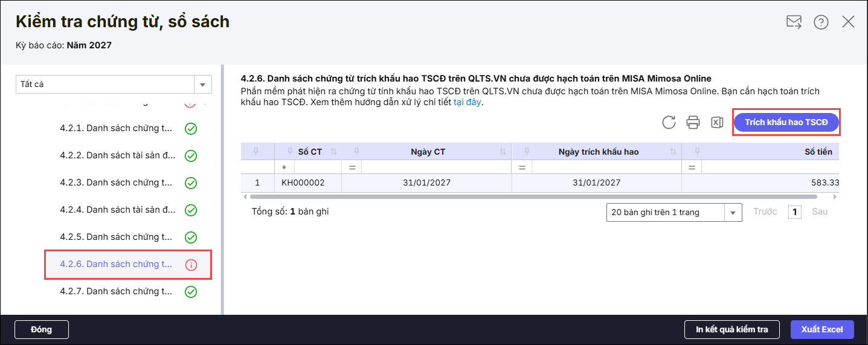The width and height of the screenshot is (868, 345).
Task: Open 4.2.3 Danh sách chứng từ item
Action: pos(117,183)
